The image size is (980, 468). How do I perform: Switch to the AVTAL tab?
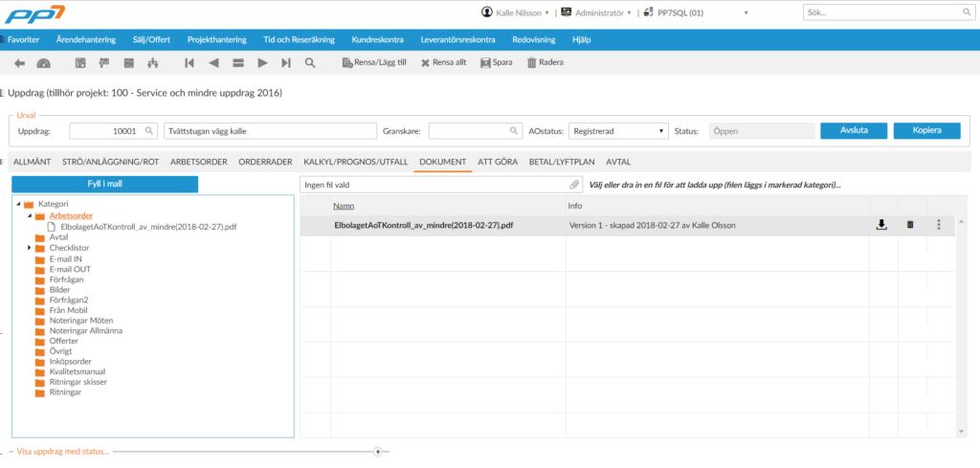(x=618, y=162)
